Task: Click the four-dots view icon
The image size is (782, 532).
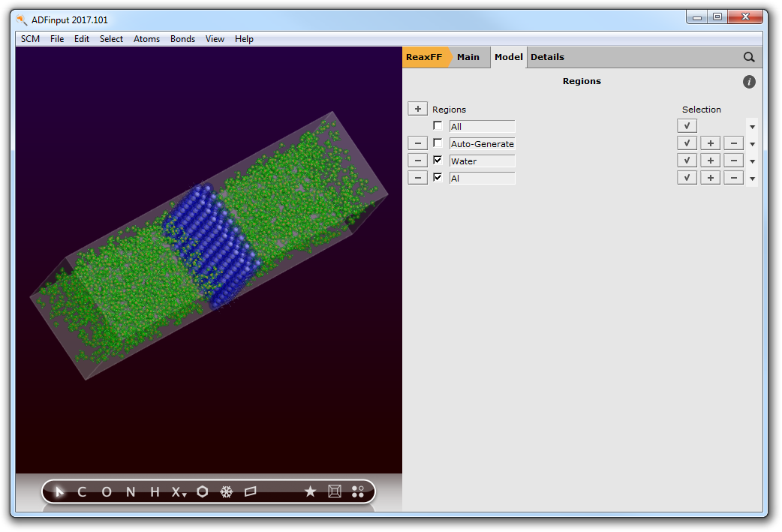Action: pos(357,491)
